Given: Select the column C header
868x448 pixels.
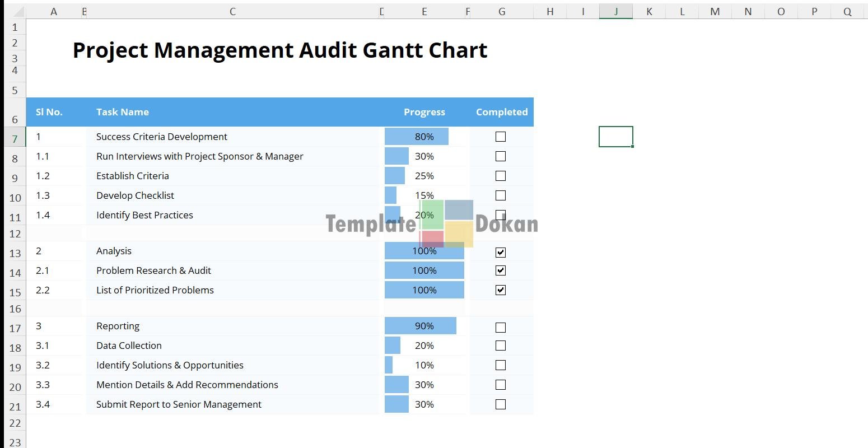Looking at the screenshot, I should click(x=232, y=11).
